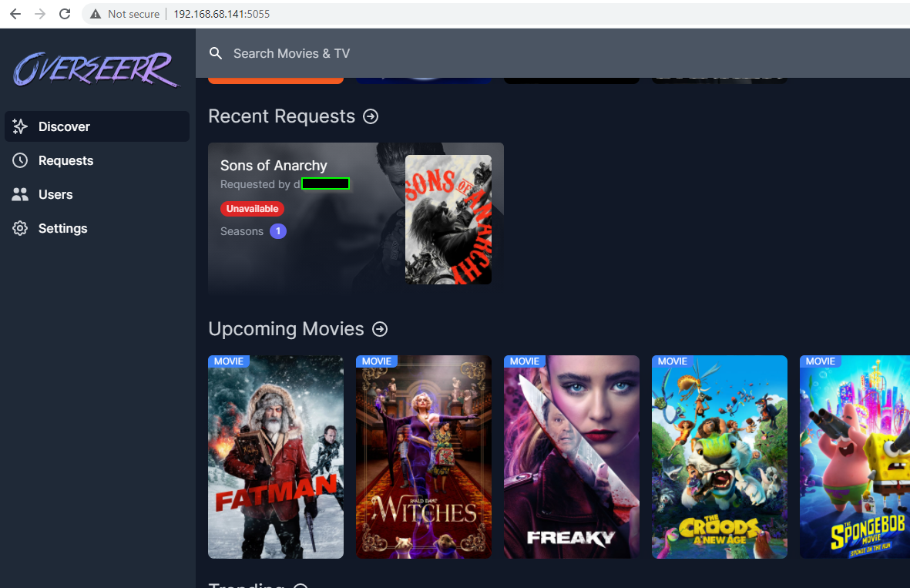Click the MOVIE tag on The Croods
The width and height of the screenshot is (910, 588).
[673, 361]
